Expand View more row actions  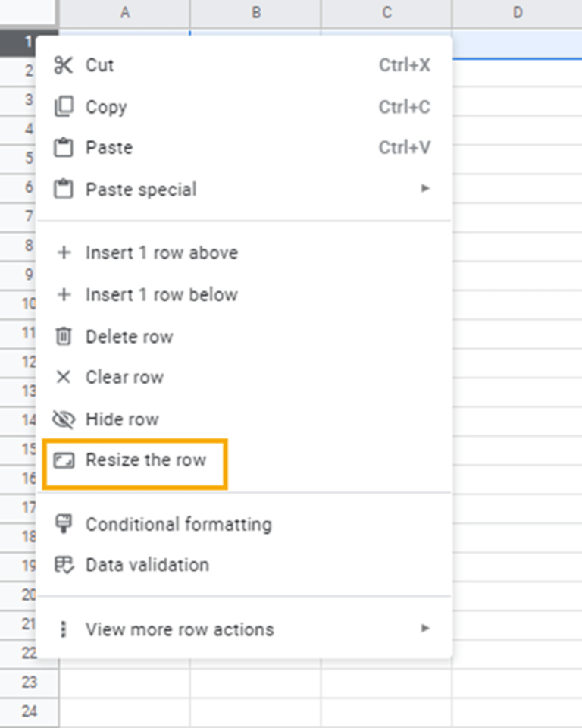point(180,629)
